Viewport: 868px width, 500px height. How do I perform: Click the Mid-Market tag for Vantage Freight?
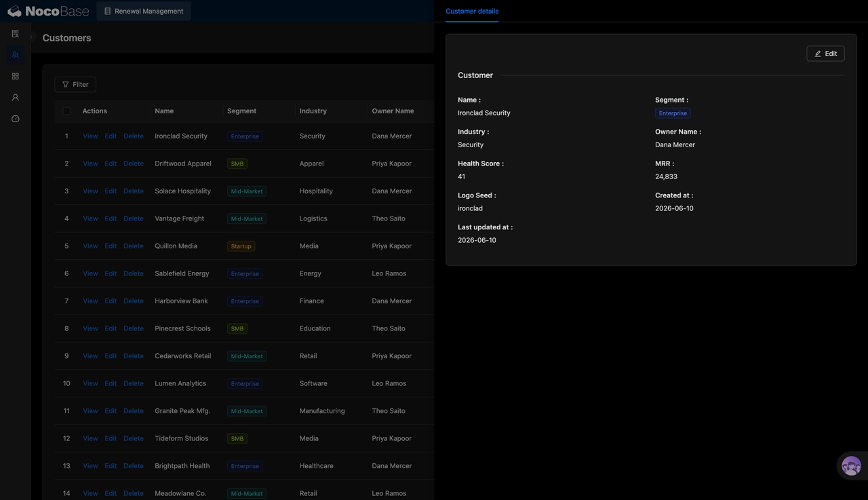coord(247,218)
